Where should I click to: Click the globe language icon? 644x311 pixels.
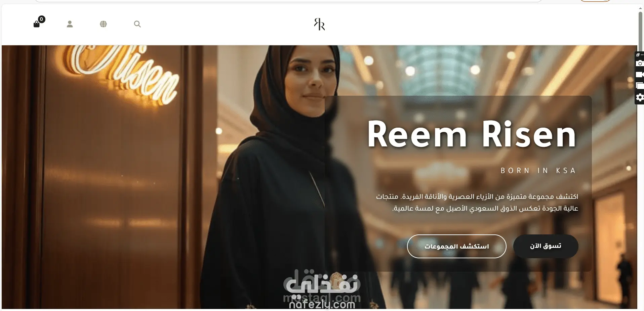pyautogui.click(x=104, y=24)
